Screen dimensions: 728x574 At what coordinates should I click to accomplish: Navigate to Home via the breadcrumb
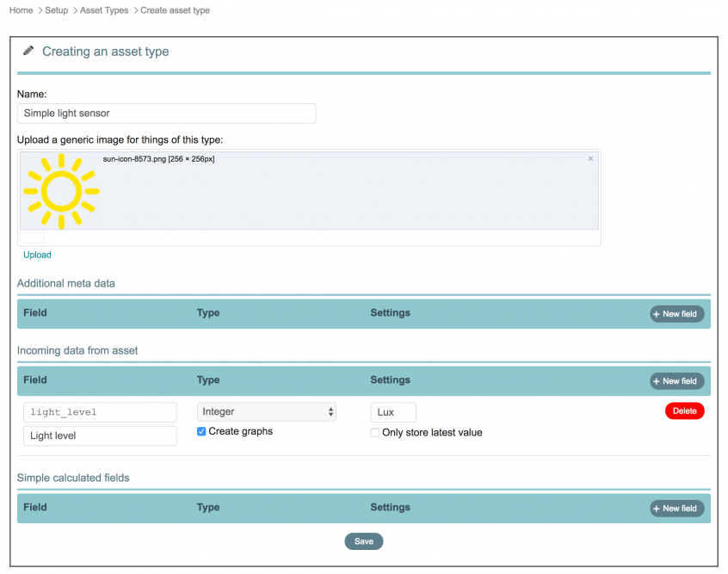(21, 10)
